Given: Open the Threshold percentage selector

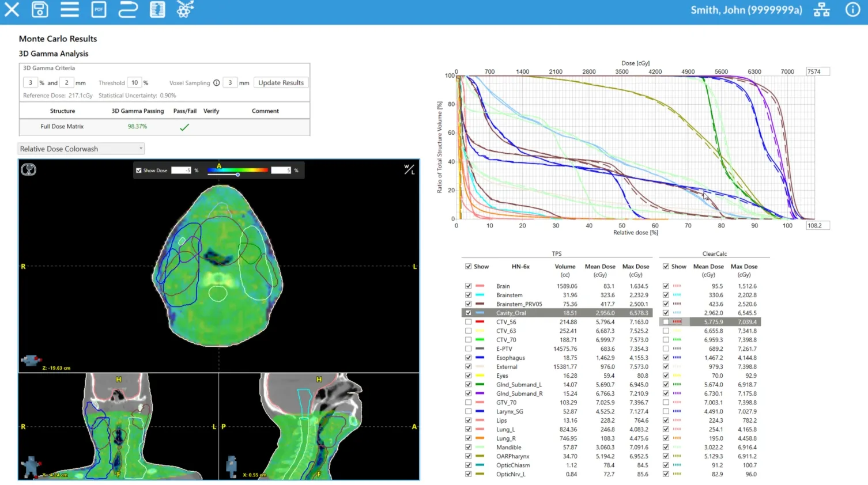Looking at the screenshot, I should [x=134, y=82].
